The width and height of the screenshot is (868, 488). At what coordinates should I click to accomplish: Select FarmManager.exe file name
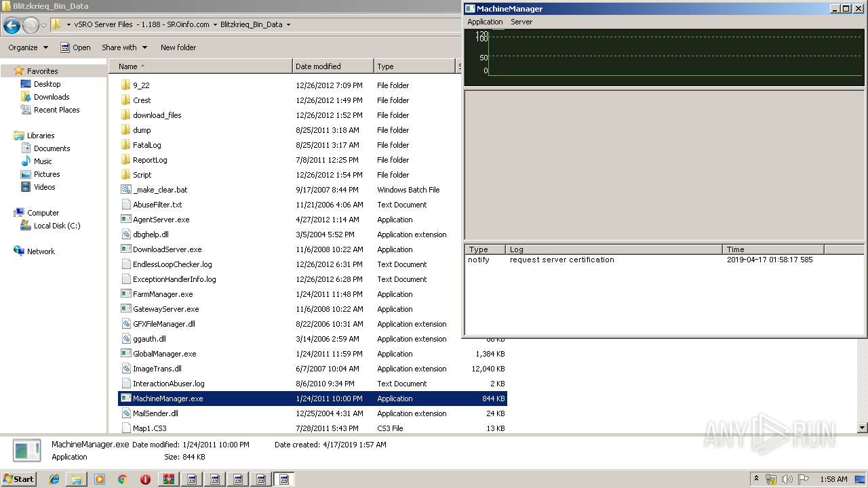point(163,294)
